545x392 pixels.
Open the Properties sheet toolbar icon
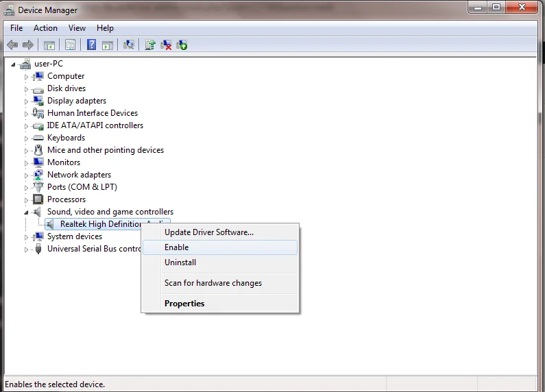coord(70,45)
